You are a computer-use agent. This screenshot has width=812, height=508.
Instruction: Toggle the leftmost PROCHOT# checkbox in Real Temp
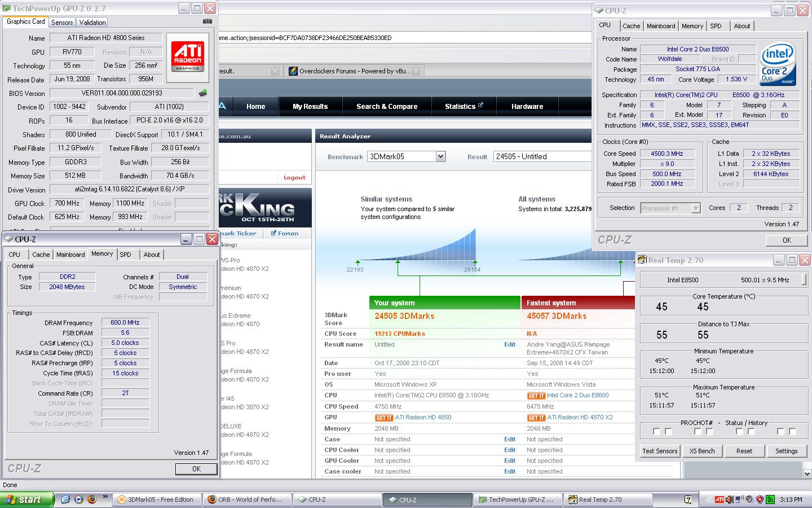click(656, 432)
